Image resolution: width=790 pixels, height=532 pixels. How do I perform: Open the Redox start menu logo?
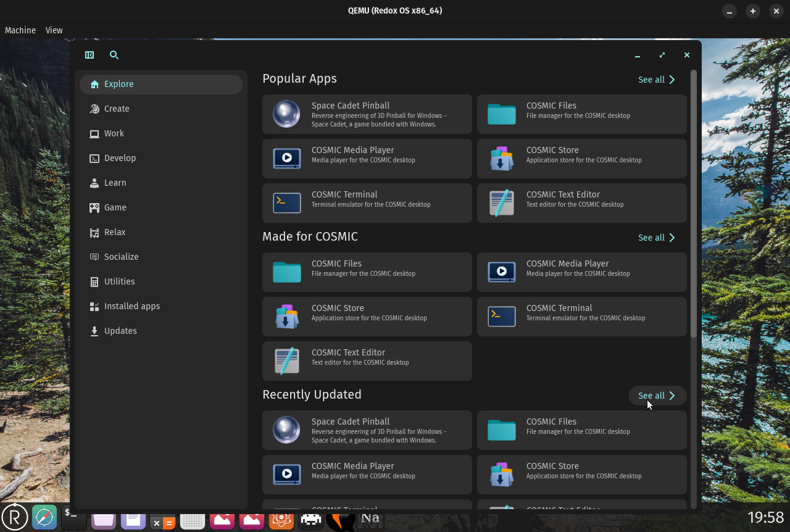pyautogui.click(x=15, y=517)
